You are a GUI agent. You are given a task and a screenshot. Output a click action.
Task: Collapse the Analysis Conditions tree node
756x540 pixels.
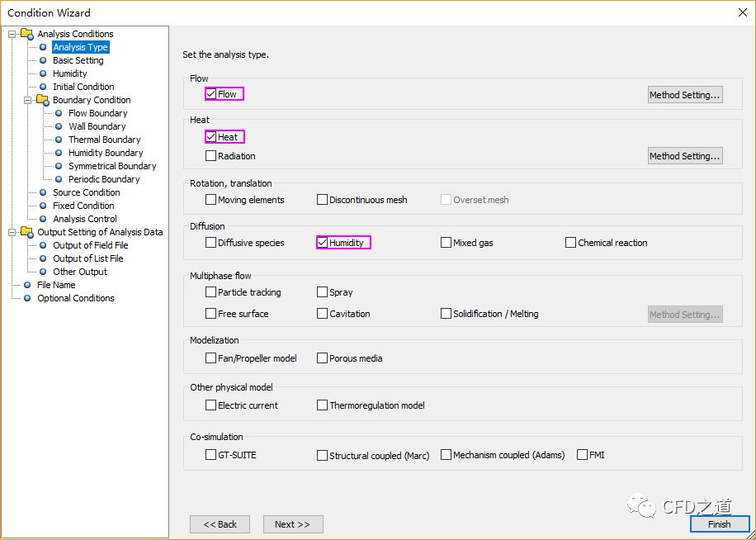12,34
